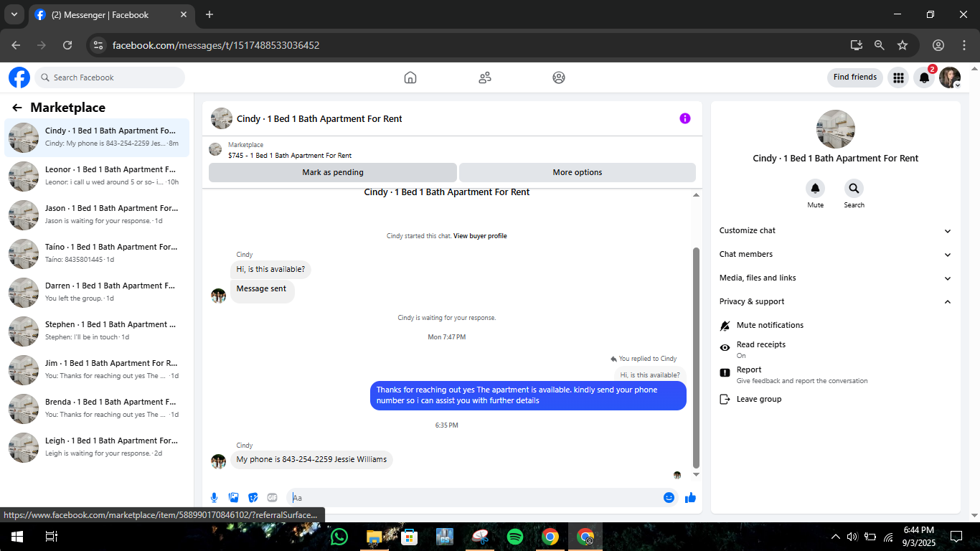Open the Chrome zoom magnifier icon
Screen dimensions: 980x551
tap(880, 45)
